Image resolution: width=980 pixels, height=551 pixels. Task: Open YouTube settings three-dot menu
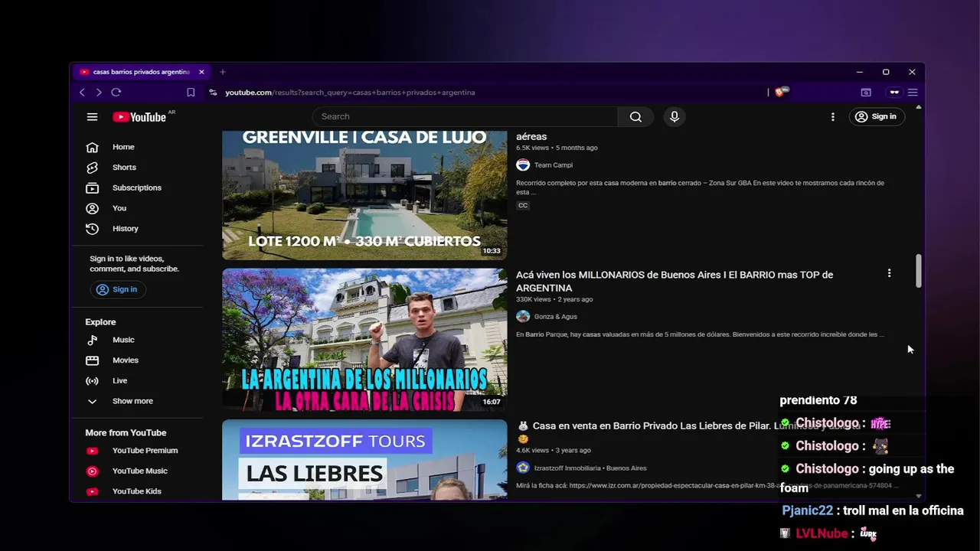(x=833, y=116)
